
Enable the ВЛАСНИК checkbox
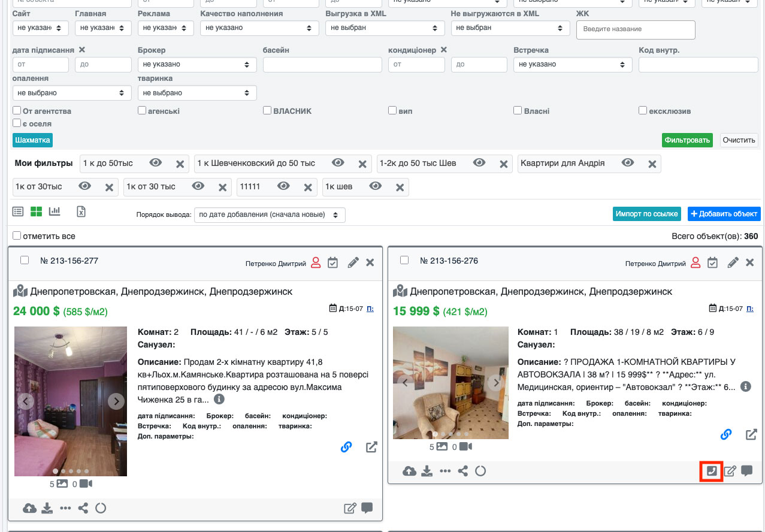pyautogui.click(x=267, y=111)
